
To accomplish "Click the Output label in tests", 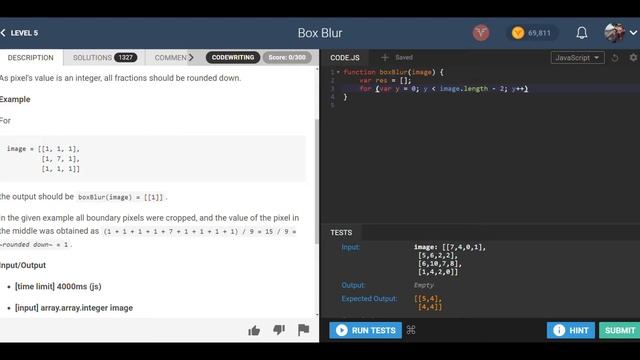I will click(x=353, y=285).
